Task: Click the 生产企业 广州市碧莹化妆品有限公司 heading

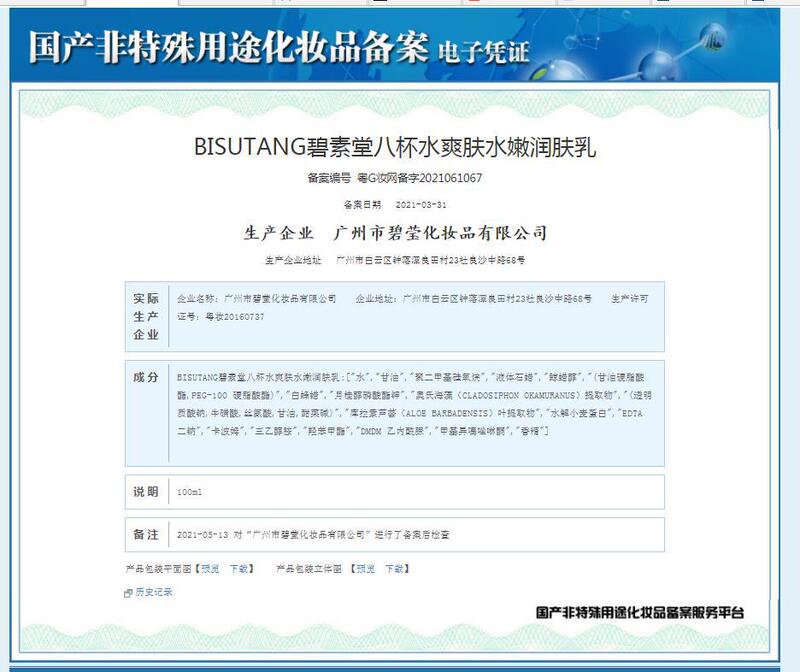Action: (395, 233)
